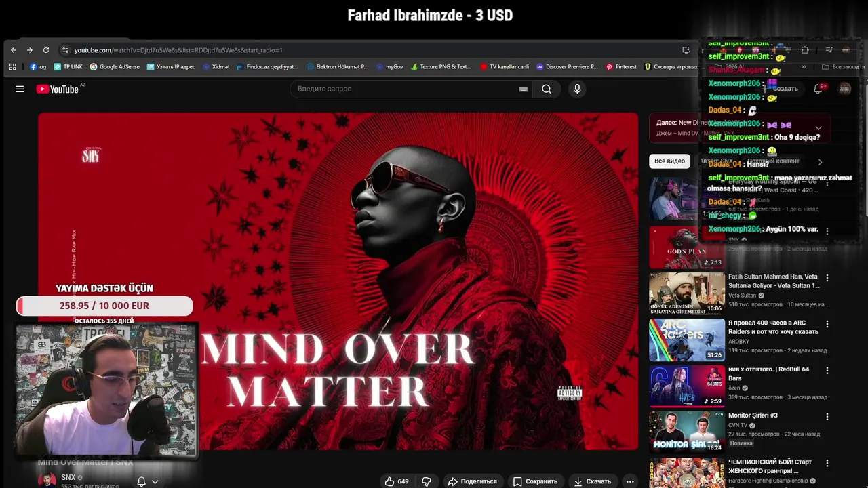Expand the Далее queue panel chevron
The width and height of the screenshot is (868, 488).
click(x=818, y=128)
